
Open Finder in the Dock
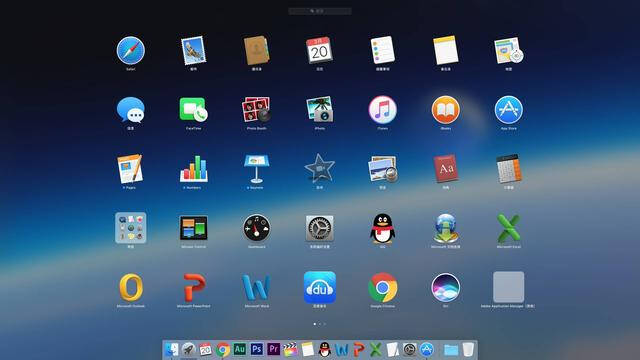click(x=171, y=350)
